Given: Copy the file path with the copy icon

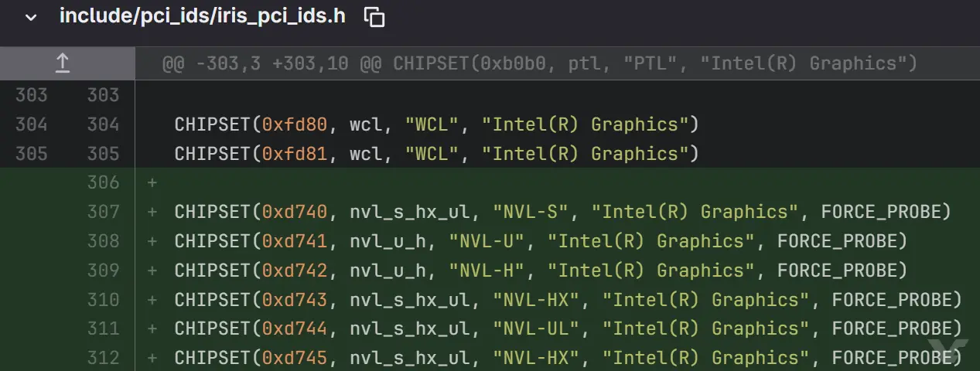Looking at the screenshot, I should [x=374, y=18].
